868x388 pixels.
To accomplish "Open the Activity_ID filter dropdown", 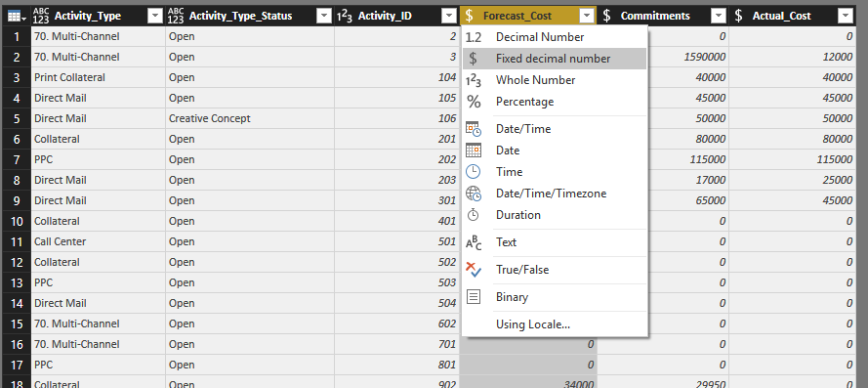I will coord(449,17).
